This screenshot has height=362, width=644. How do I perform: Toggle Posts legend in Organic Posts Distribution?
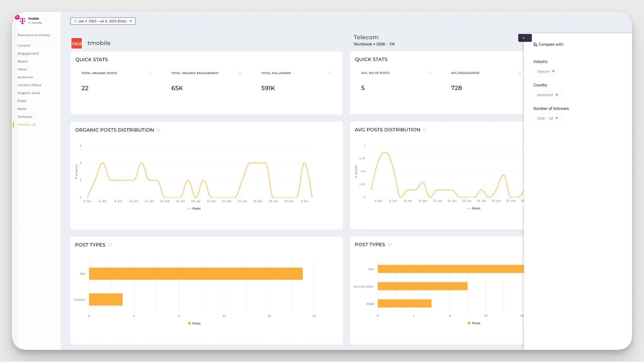pyautogui.click(x=194, y=209)
